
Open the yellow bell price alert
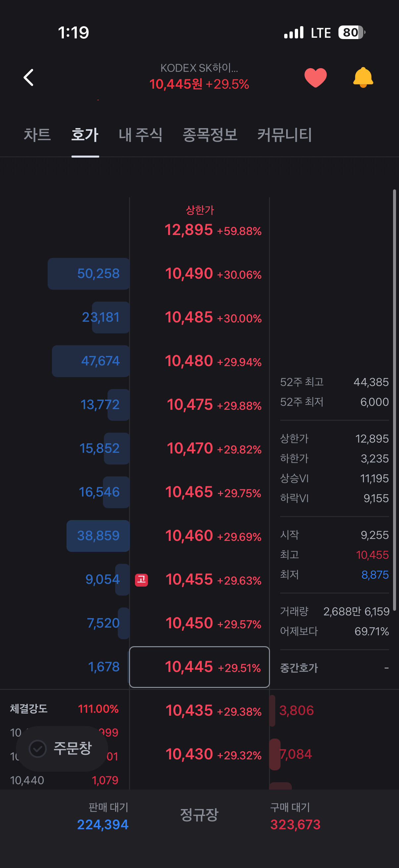(x=363, y=77)
